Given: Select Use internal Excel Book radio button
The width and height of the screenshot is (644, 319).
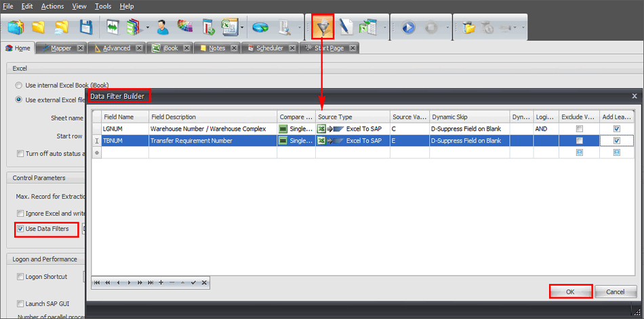Looking at the screenshot, I should (18, 85).
